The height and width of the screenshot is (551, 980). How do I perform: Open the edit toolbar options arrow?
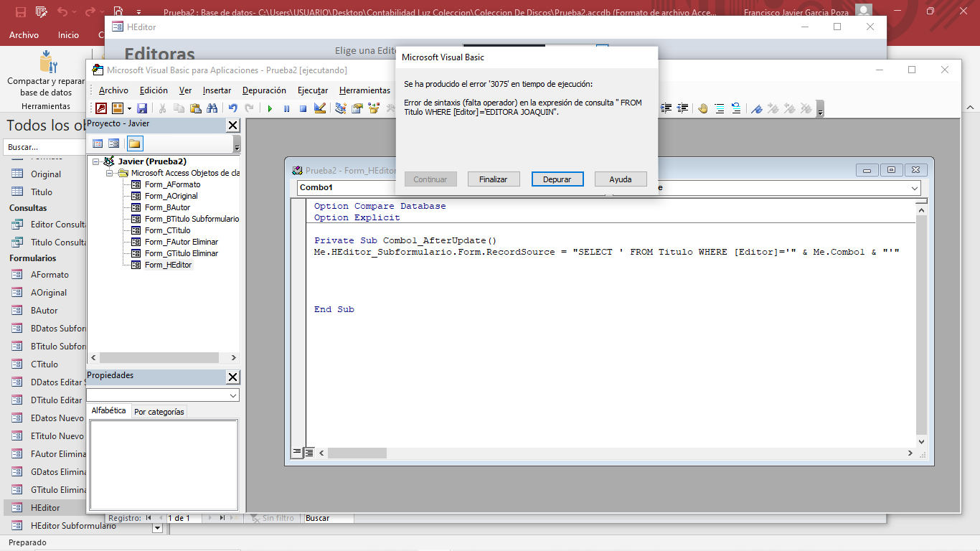coord(820,108)
